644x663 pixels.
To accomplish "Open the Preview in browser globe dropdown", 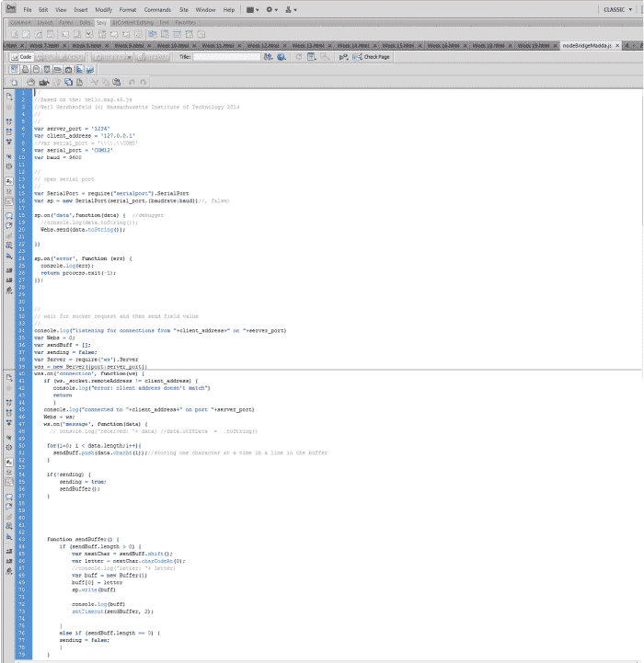I will pos(282,57).
